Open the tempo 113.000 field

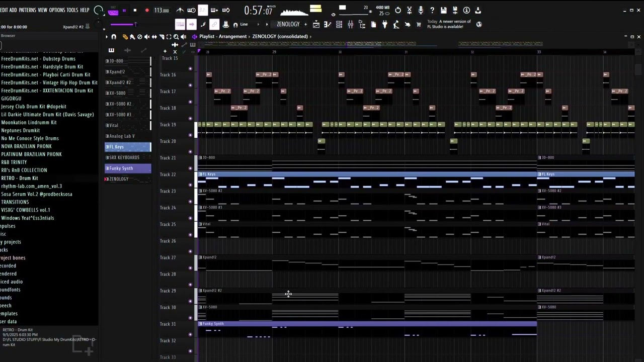(162, 11)
